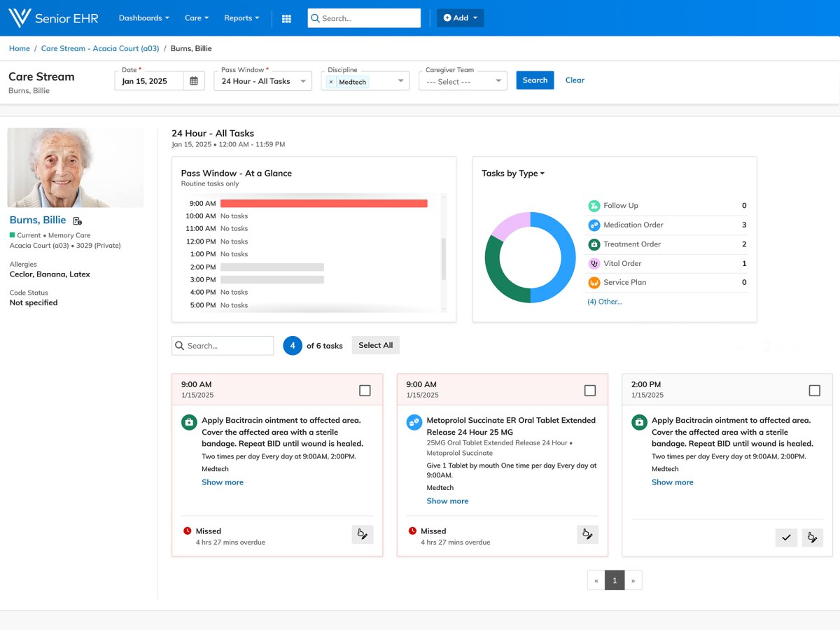The image size is (840, 630).
Task: Click the Medication Order type icon in legend
Action: point(594,225)
